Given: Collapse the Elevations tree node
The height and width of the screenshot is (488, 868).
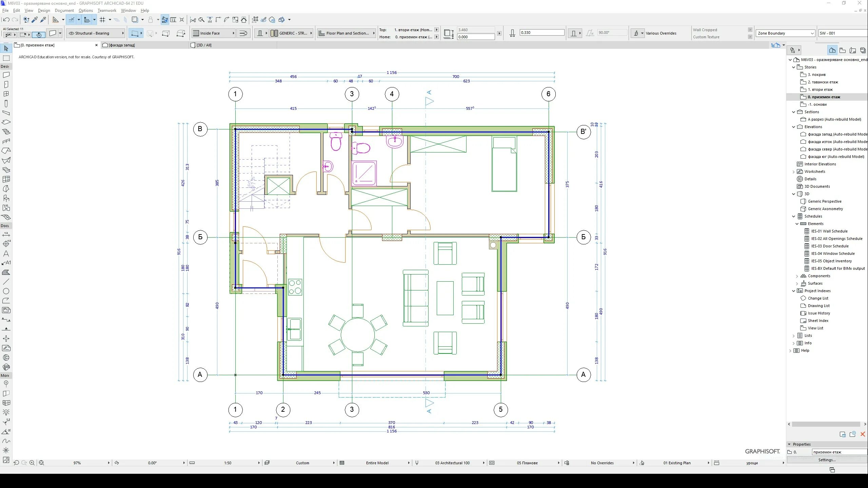Looking at the screenshot, I should point(793,127).
